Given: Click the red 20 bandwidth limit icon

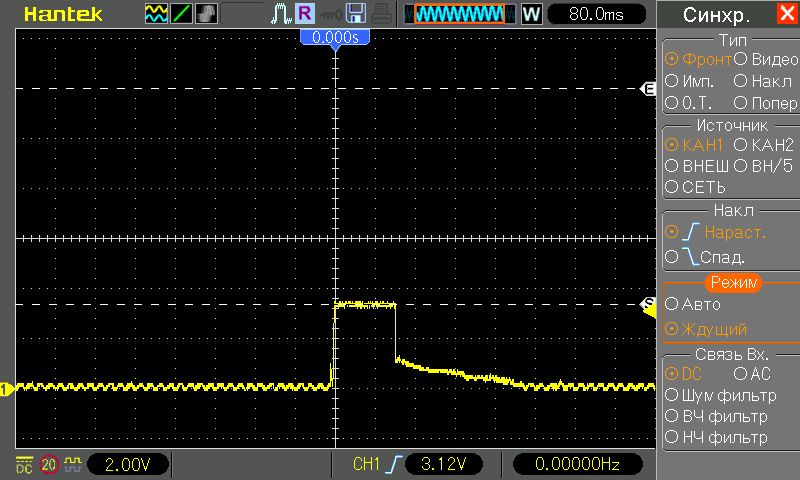Looking at the screenshot, I should (x=49, y=464).
